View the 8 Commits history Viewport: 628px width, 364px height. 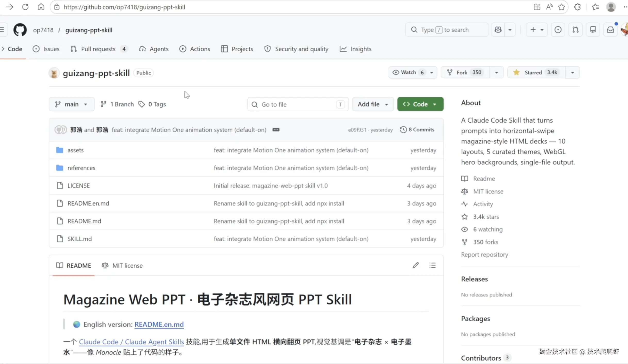(x=417, y=130)
